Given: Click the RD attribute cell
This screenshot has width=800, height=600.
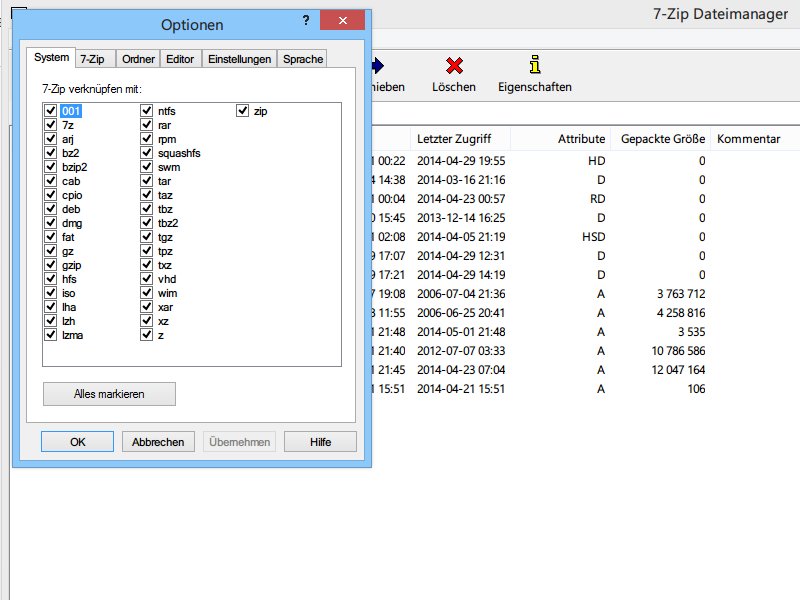Looking at the screenshot, I should pyautogui.click(x=597, y=199).
